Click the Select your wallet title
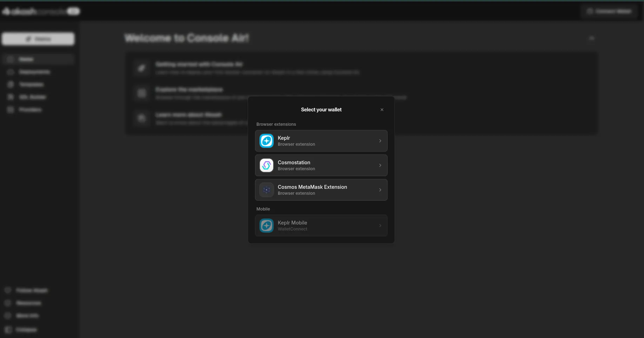Image resolution: width=644 pixels, height=338 pixels. tap(321, 110)
